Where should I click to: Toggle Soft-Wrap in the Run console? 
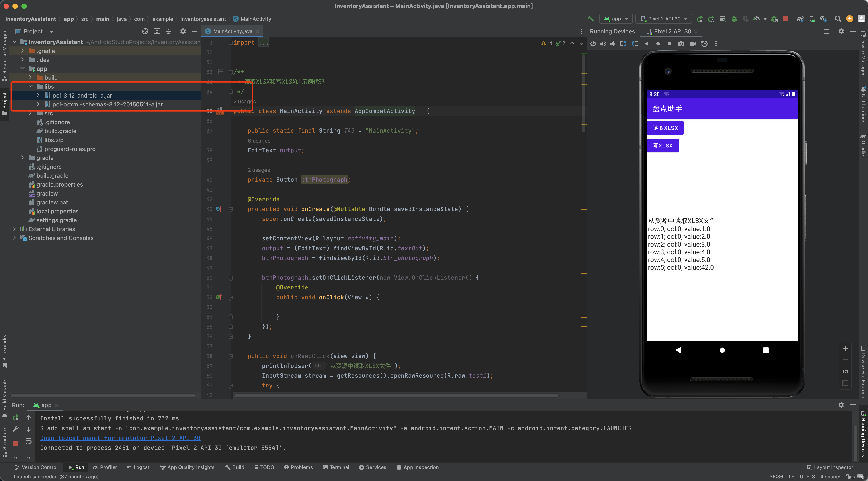click(29, 441)
